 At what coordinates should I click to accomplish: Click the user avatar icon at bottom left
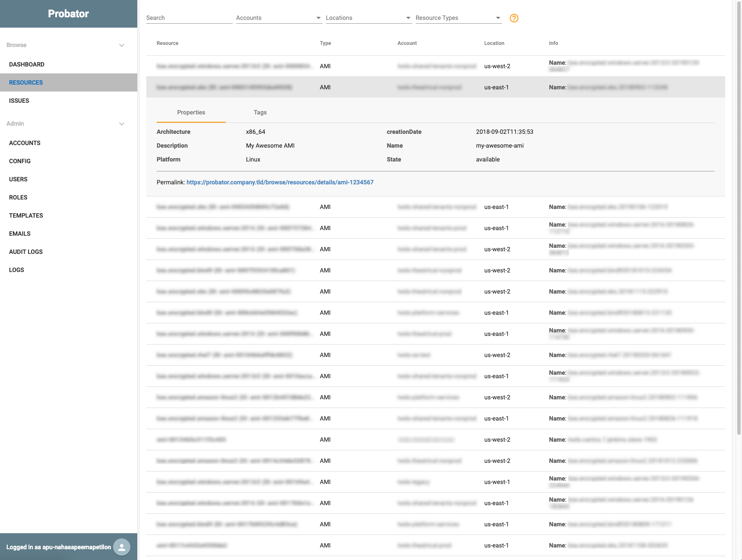coord(122,547)
